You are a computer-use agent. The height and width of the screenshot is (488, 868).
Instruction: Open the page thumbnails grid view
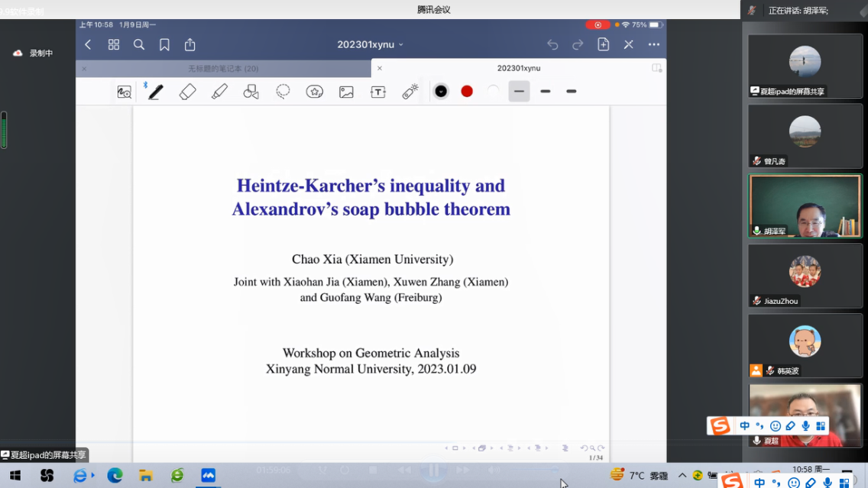click(114, 45)
